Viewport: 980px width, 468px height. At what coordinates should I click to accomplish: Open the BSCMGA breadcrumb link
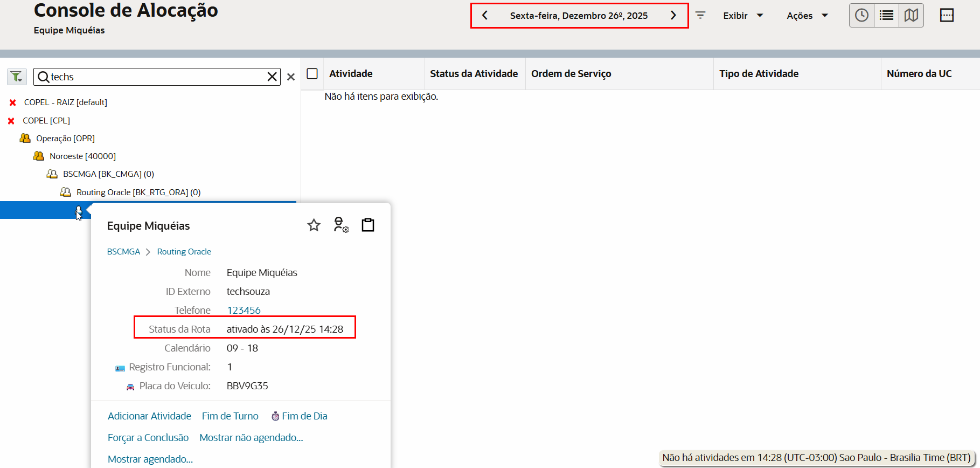123,252
